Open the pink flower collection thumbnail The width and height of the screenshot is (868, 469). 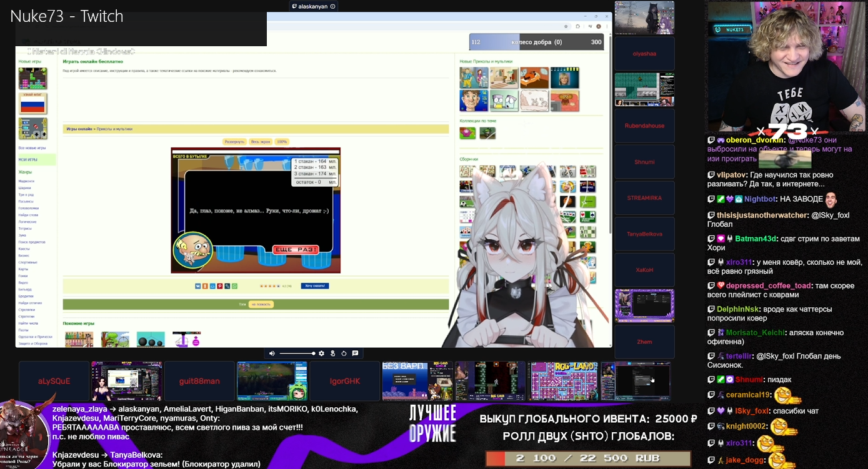coord(467,133)
